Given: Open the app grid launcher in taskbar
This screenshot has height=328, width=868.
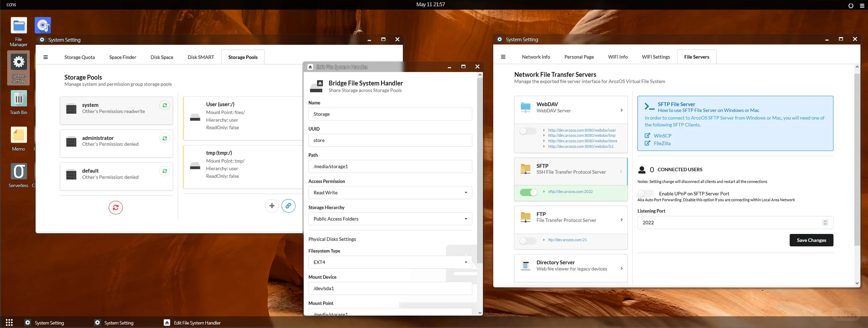Looking at the screenshot, I should 10,322.
